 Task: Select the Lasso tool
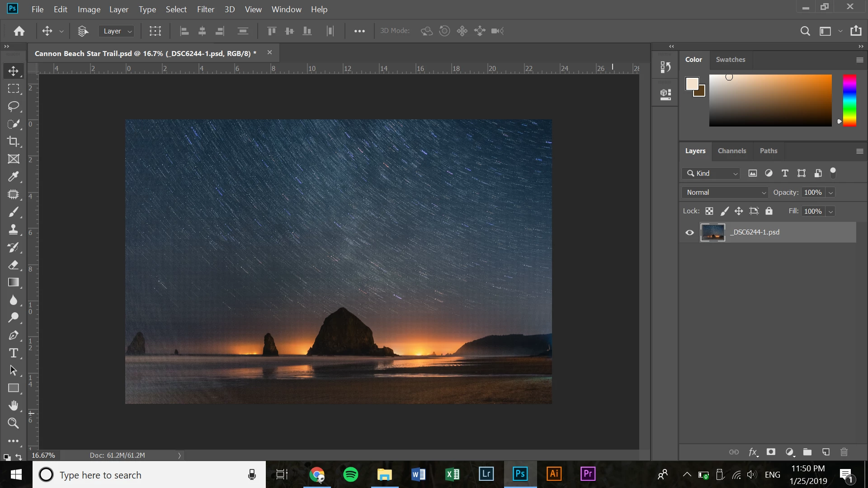(13, 106)
